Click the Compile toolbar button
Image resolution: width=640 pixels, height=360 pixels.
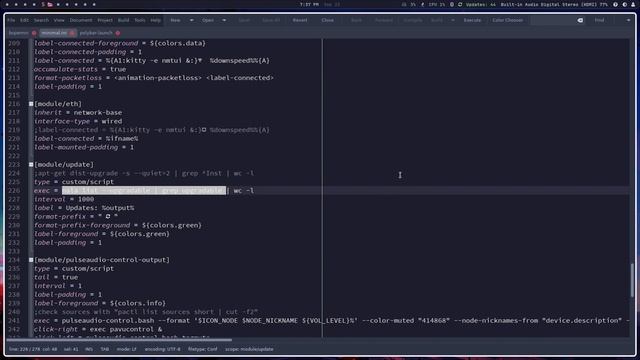(413, 20)
